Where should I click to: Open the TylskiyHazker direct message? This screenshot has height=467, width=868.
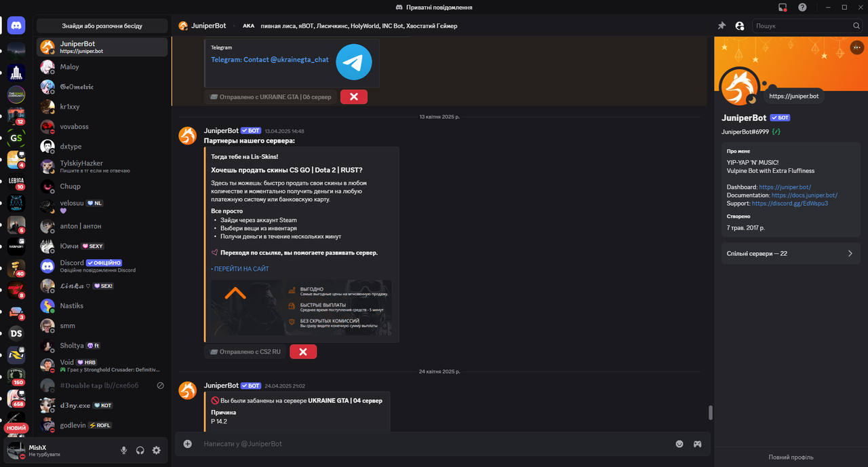[x=102, y=166]
